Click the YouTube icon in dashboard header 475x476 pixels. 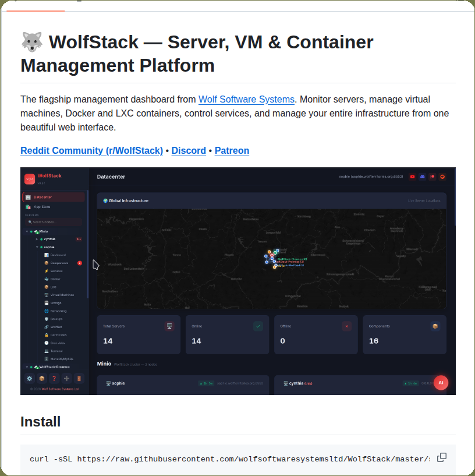pos(412,177)
